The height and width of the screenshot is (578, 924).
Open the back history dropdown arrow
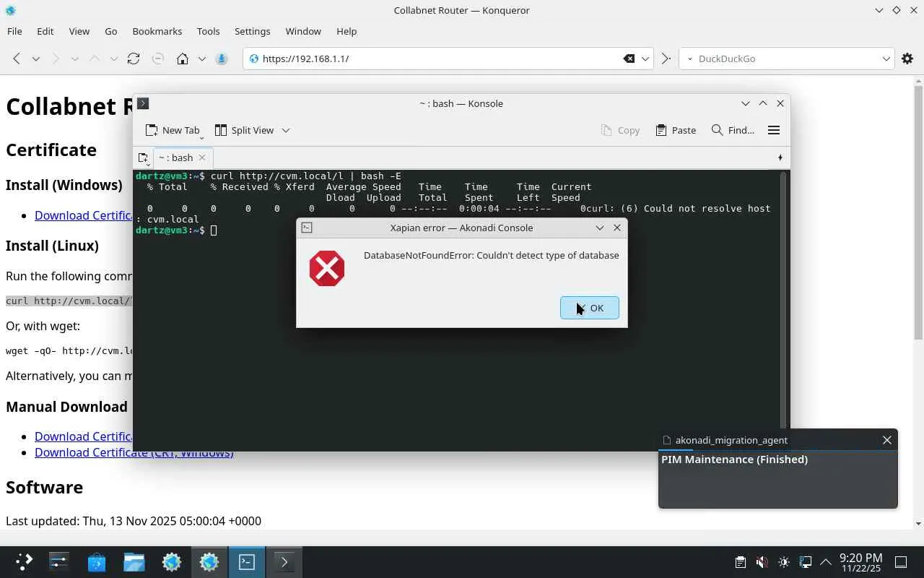pos(35,59)
